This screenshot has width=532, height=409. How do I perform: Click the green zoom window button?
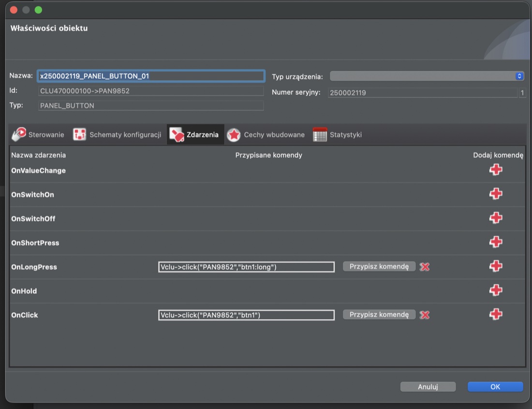pos(38,10)
